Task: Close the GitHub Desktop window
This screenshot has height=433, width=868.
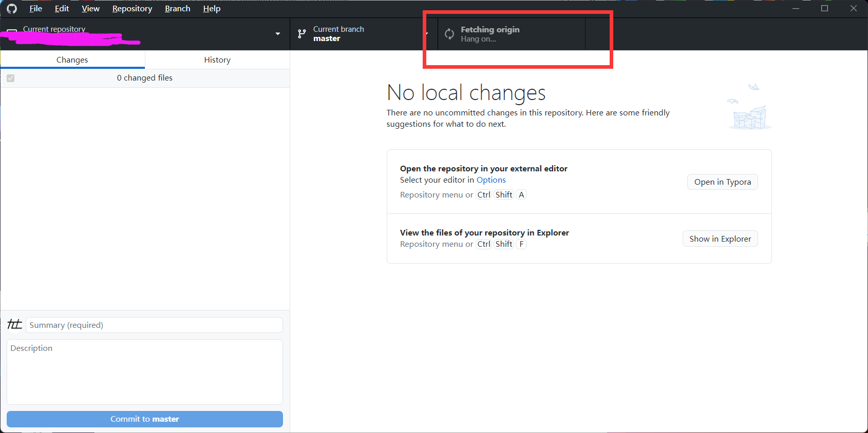Action: [853, 8]
